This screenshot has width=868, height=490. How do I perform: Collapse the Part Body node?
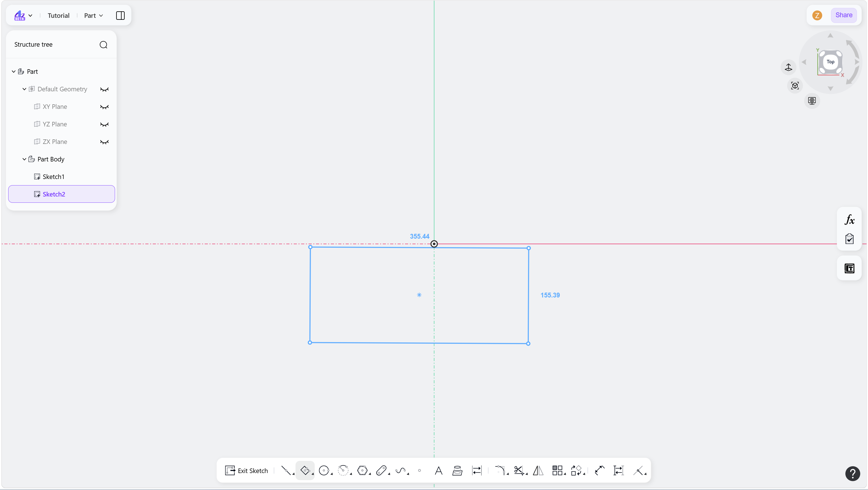24,159
